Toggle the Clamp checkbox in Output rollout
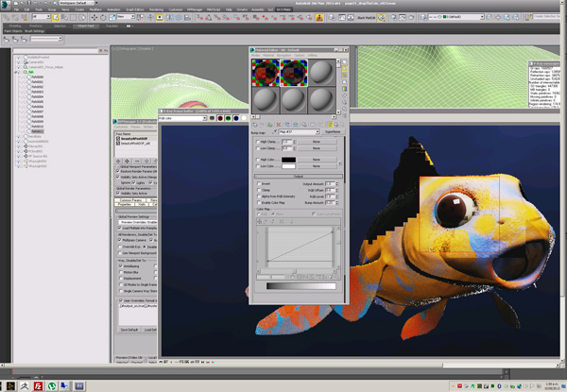567x392 pixels. pos(257,191)
